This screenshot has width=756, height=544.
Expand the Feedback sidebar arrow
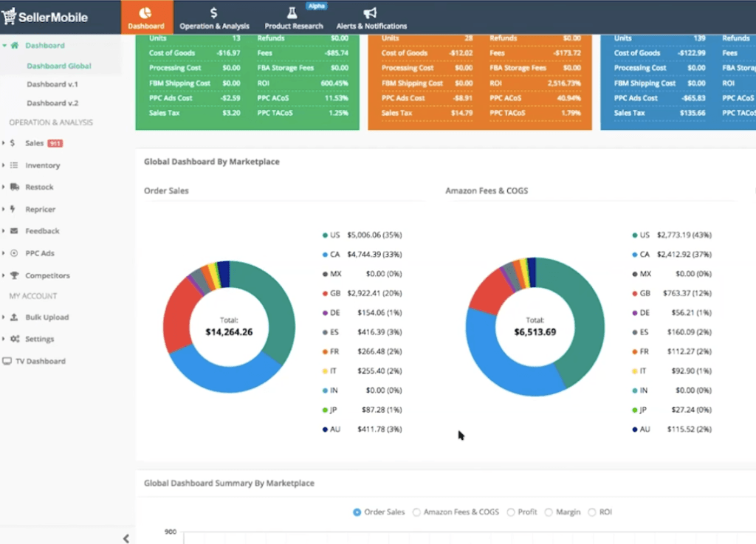point(4,231)
